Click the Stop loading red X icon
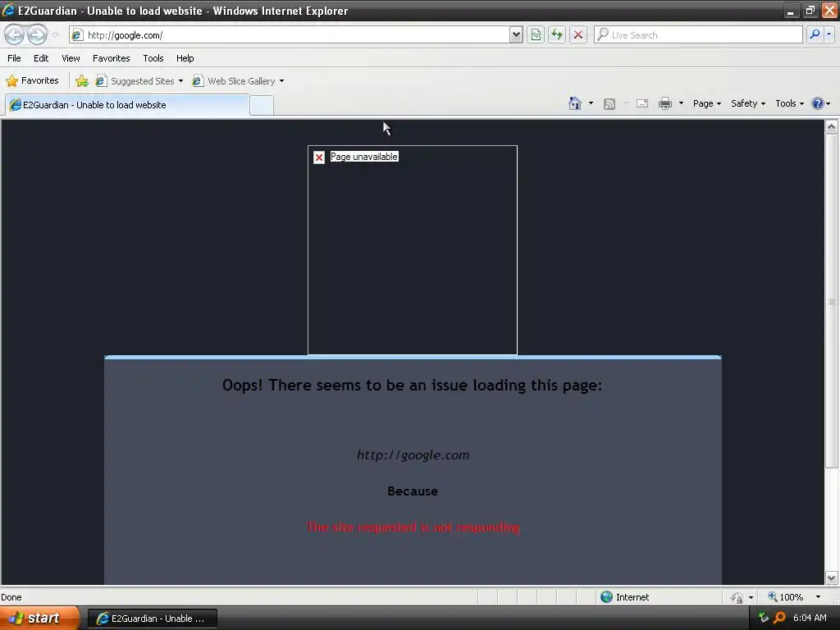Screen dimensions: 840x630 coord(578,34)
